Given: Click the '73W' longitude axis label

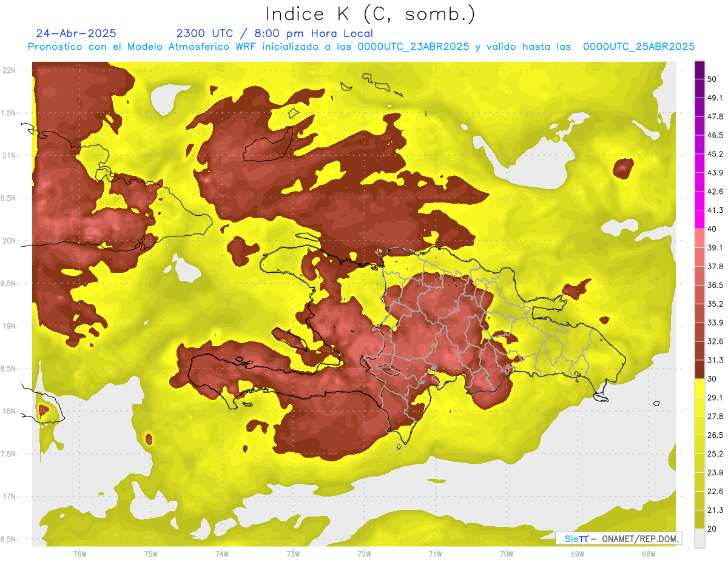Looking at the screenshot, I should pyautogui.click(x=292, y=554).
